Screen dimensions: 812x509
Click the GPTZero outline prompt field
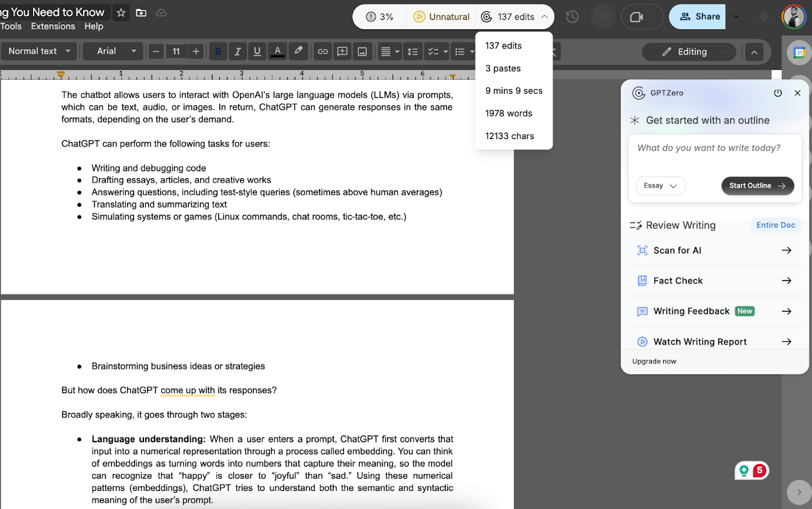pyautogui.click(x=714, y=148)
